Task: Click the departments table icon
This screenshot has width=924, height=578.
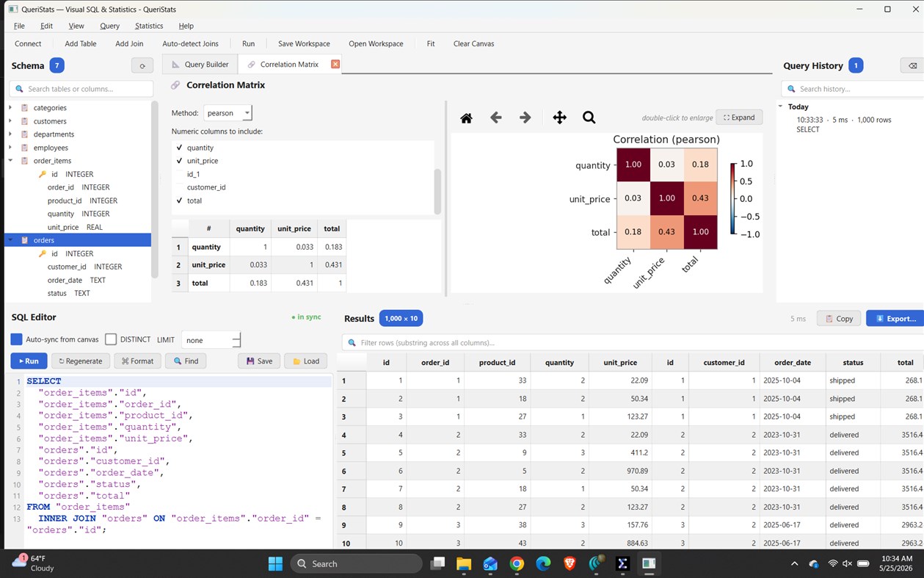Action: (25, 134)
